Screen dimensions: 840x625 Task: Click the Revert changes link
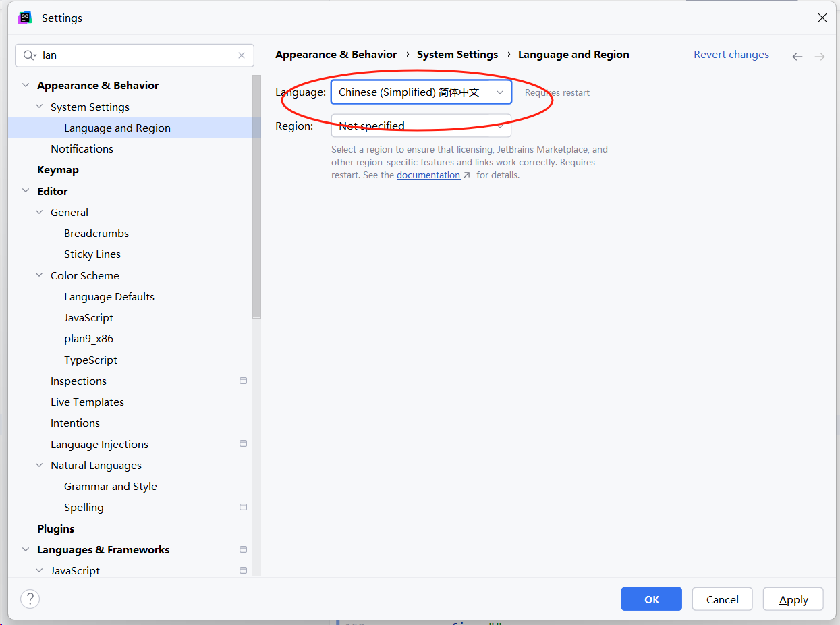[731, 55]
